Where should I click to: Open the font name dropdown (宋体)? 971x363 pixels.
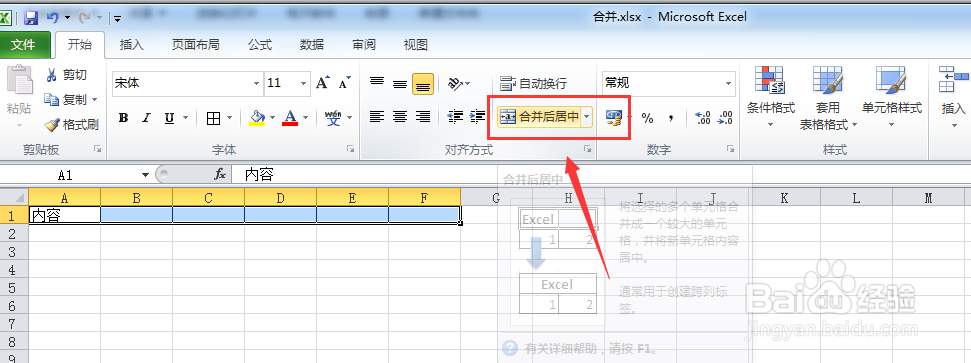click(256, 83)
